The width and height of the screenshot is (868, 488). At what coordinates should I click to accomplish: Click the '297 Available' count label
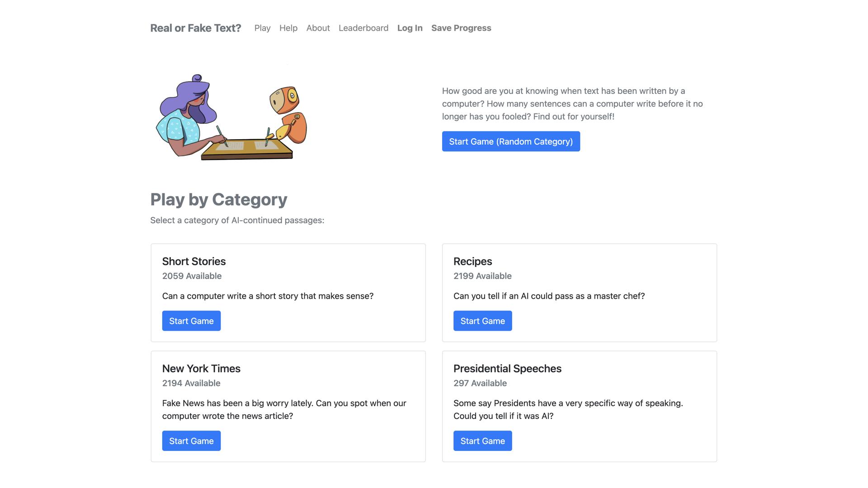coord(480,383)
